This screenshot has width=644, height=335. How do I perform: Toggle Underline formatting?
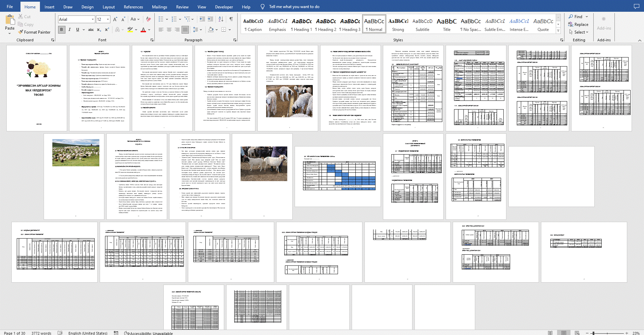[x=78, y=30]
